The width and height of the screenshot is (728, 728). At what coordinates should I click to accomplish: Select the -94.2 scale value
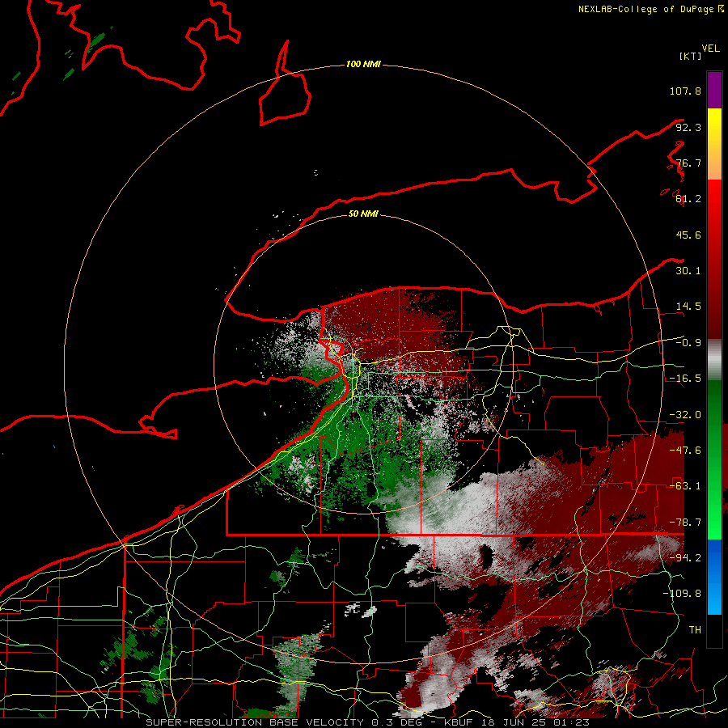pyautogui.click(x=685, y=558)
